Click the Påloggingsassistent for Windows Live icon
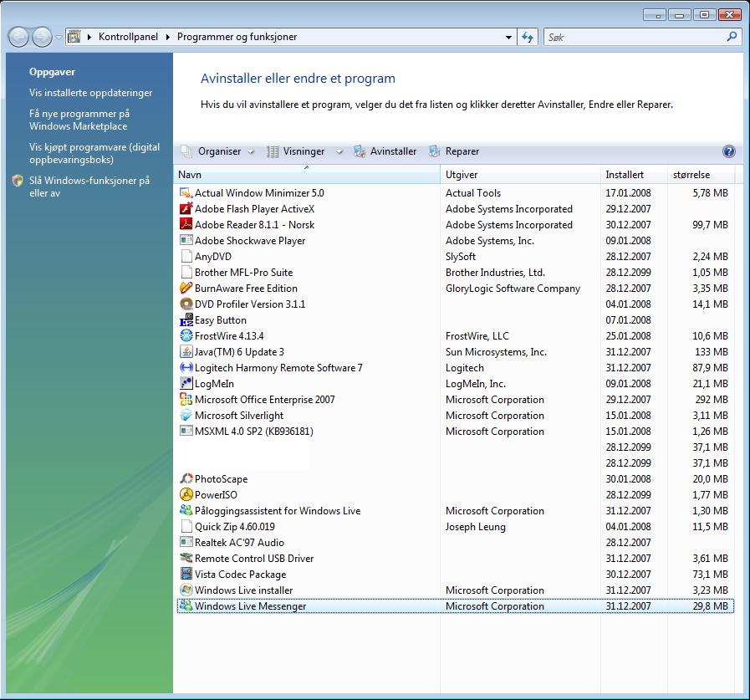The height and width of the screenshot is (700, 750). [x=186, y=510]
